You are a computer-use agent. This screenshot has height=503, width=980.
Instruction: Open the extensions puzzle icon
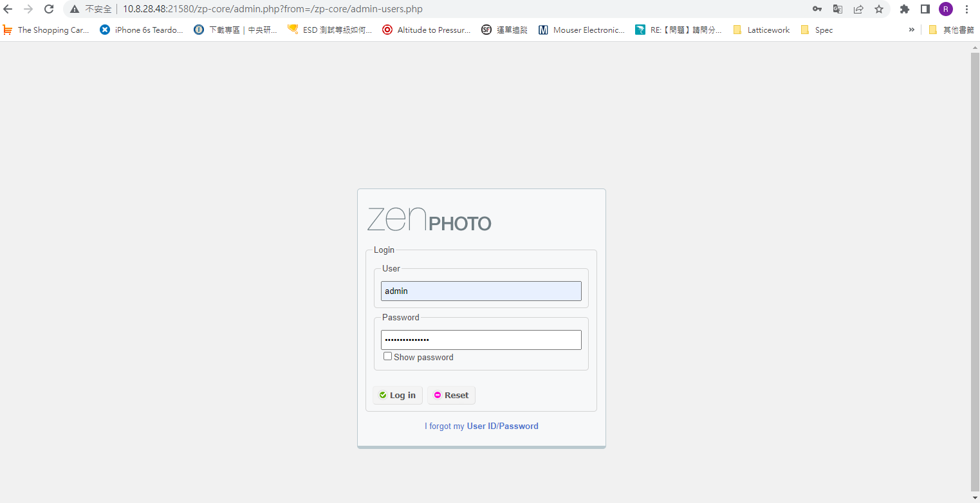pyautogui.click(x=905, y=9)
